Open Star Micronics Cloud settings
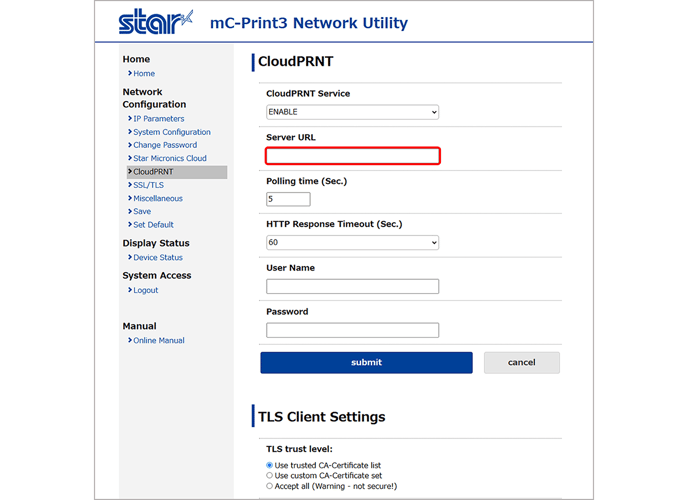Image resolution: width=688 pixels, height=500 pixels. click(170, 158)
